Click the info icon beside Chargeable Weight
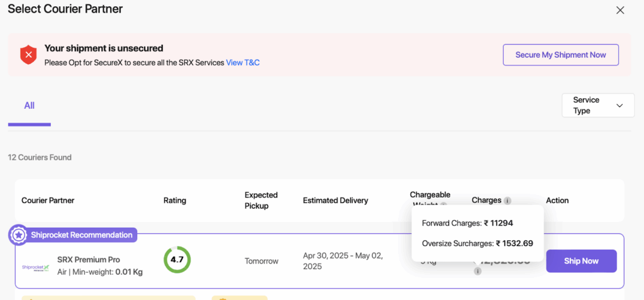The height and width of the screenshot is (300, 644). [443, 204]
